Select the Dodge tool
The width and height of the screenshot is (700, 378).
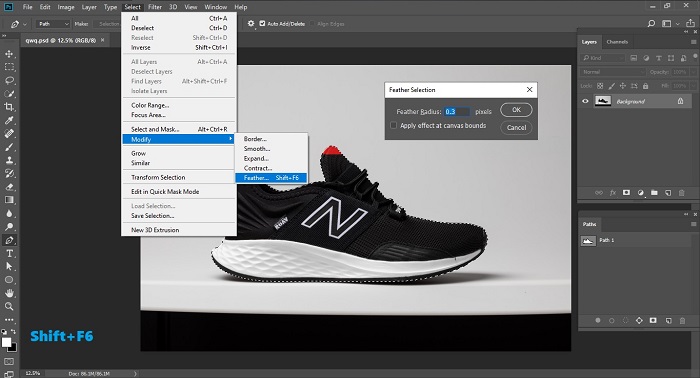pyautogui.click(x=9, y=227)
